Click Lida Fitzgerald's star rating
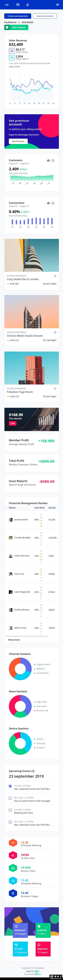63x980 pixels. (x=41, y=592)
